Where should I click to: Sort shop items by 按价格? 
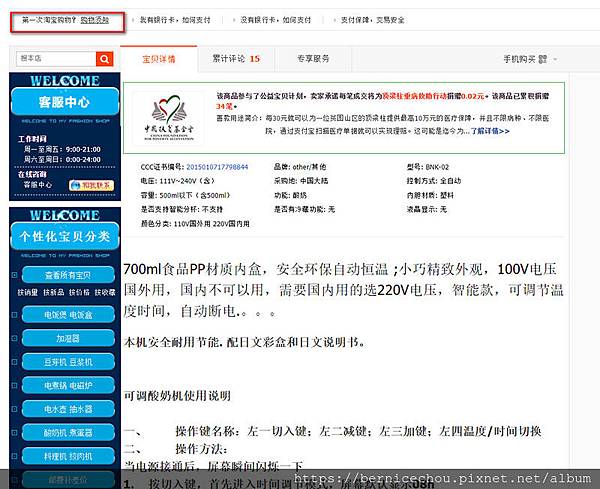pos(79,293)
